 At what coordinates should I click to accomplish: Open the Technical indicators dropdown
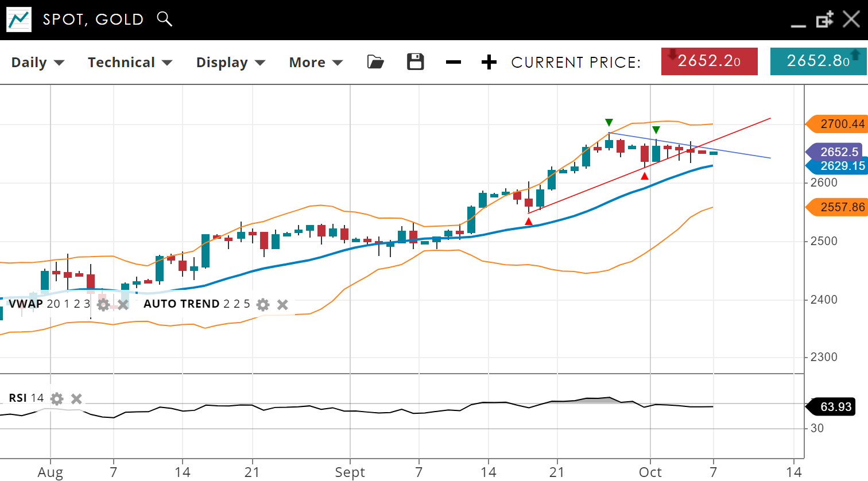pos(130,63)
